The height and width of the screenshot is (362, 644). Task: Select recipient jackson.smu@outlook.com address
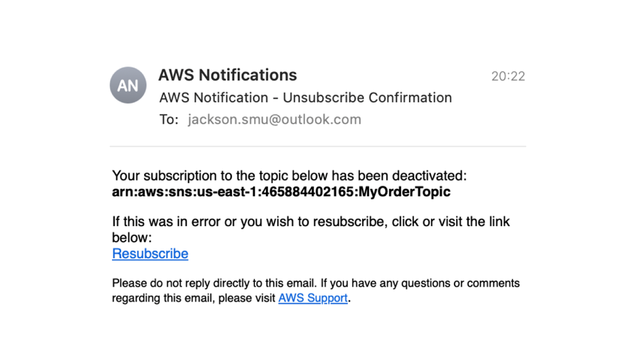[x=274, y=119]
